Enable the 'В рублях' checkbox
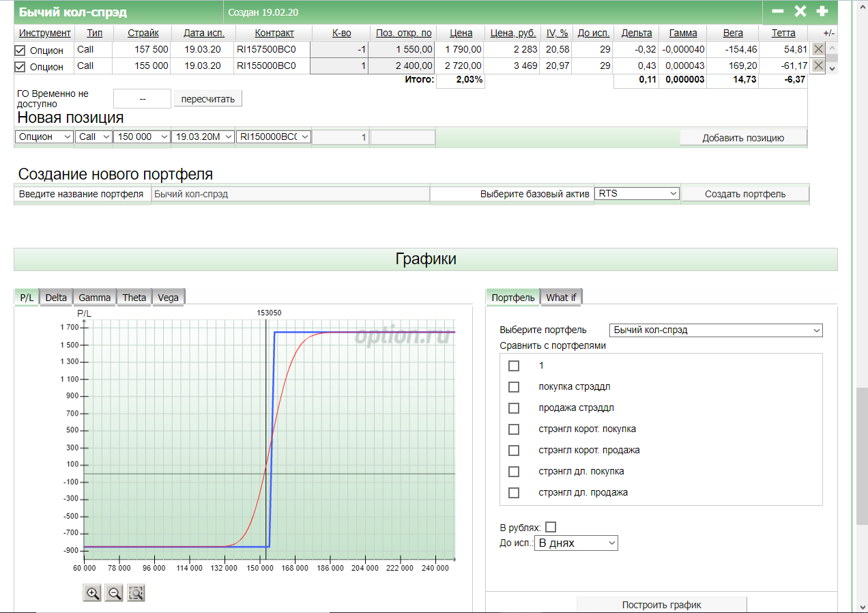Image resolution: width=868 pixels, height=613 pixels. tap(551, 527)
